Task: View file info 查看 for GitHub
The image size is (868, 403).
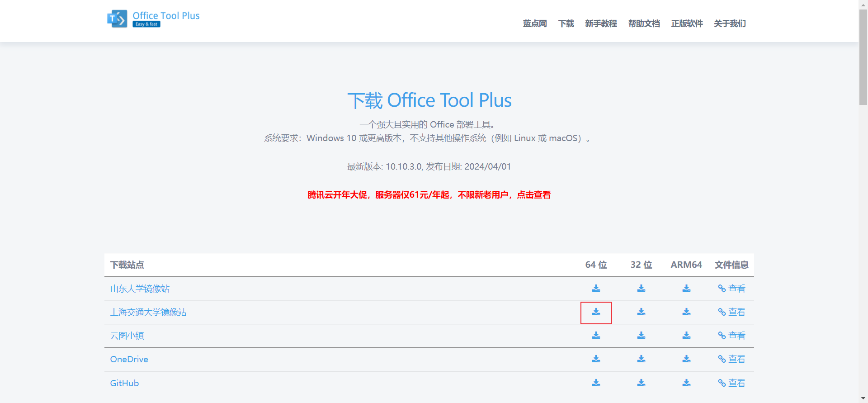Action: pos(731,383)
